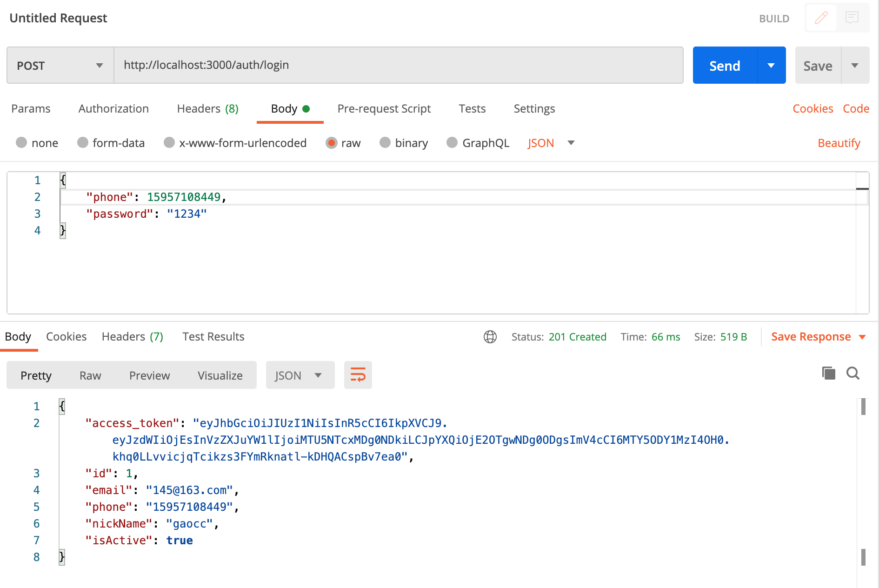This screenshot has width=879, height=588.
Task: Switch response view to Raw
Action: [90, 375]
